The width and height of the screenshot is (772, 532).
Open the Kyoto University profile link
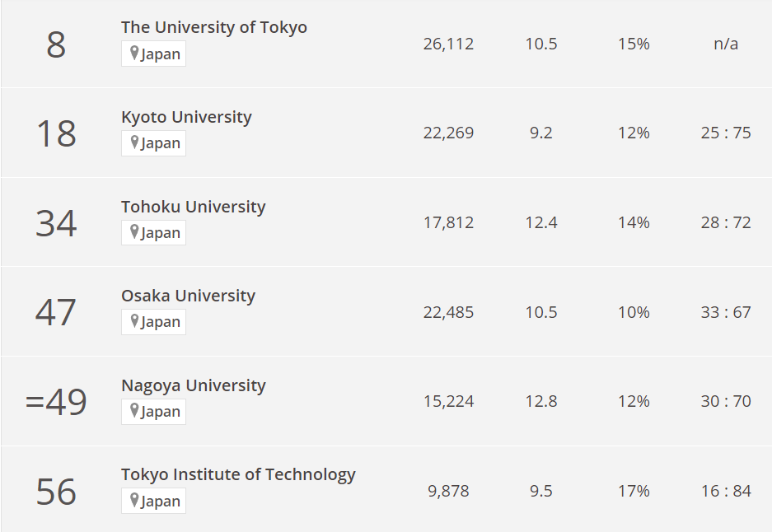186,117
